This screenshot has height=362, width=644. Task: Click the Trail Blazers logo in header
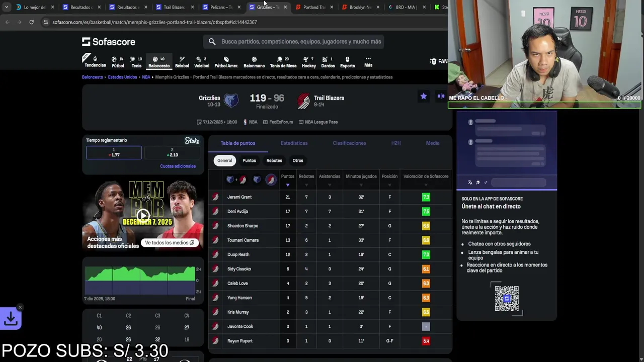303,101
